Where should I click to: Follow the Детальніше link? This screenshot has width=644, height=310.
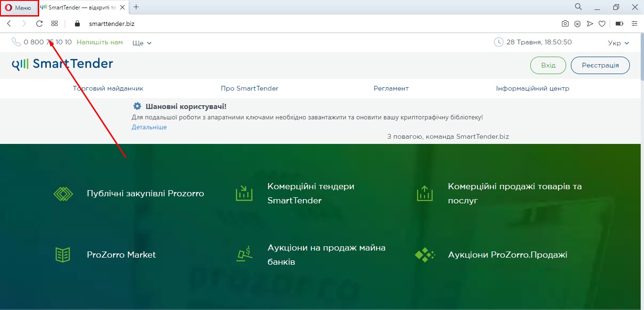tap(149, 127)
